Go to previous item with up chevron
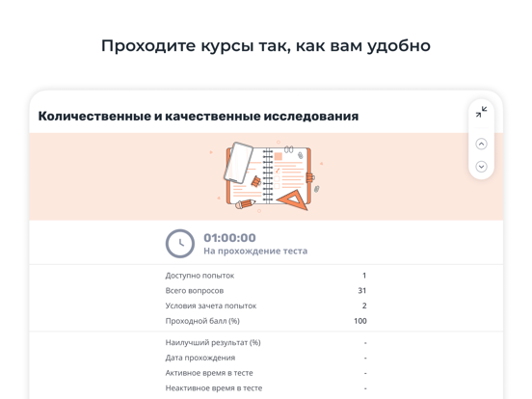532x399 pixels. click(x=481, y=144)
